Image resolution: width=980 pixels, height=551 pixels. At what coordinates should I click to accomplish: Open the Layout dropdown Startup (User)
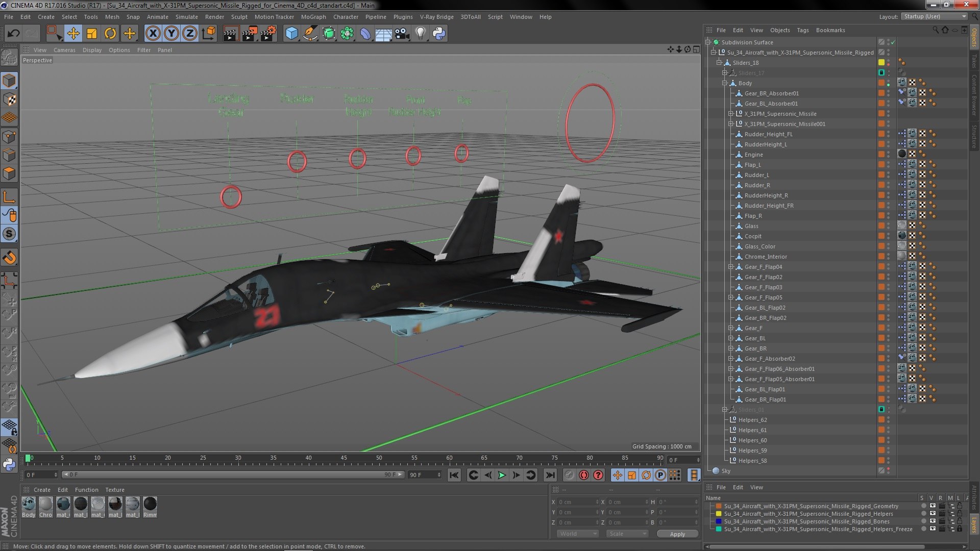(934, 17)
